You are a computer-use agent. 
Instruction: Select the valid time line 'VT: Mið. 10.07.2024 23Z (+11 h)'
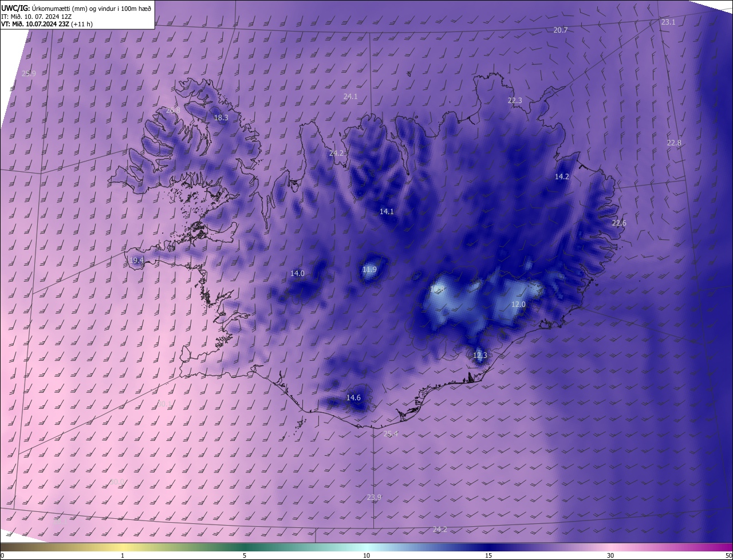click(47, 24)
